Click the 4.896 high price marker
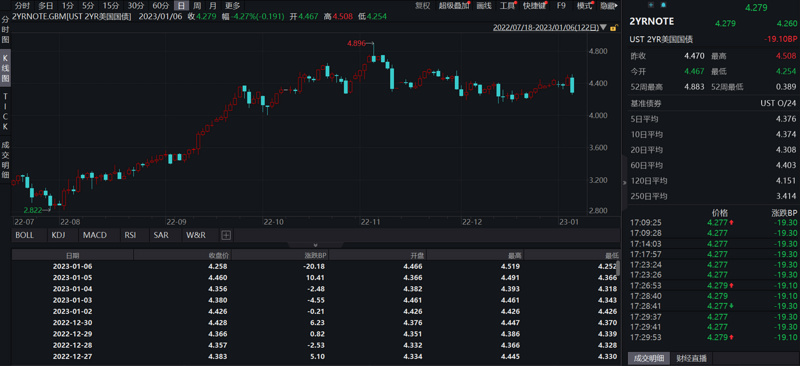Screen dimensions: 800x366 [x=356, y=44]
